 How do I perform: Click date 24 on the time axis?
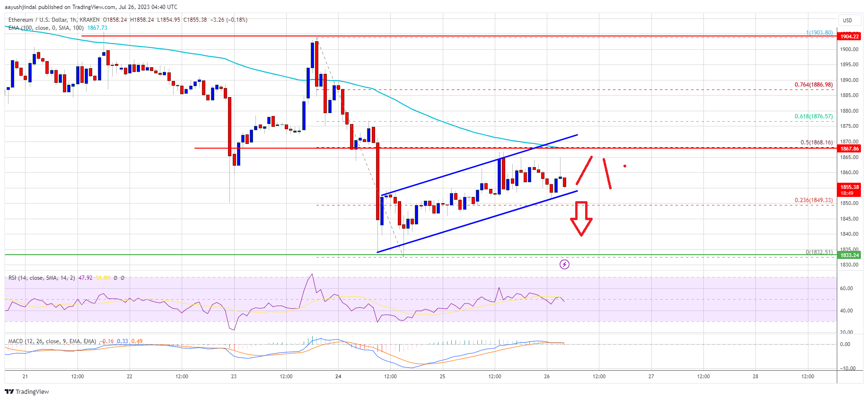coord(338,376)
